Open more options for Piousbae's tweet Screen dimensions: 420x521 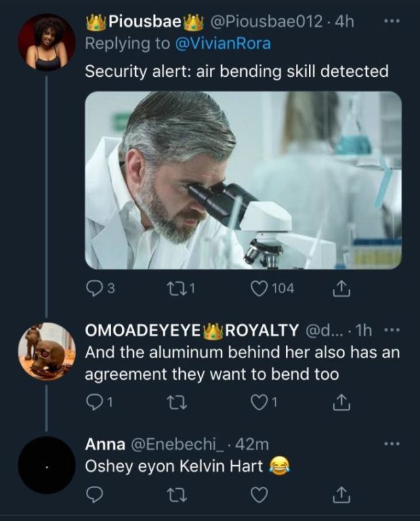[391, 20]
